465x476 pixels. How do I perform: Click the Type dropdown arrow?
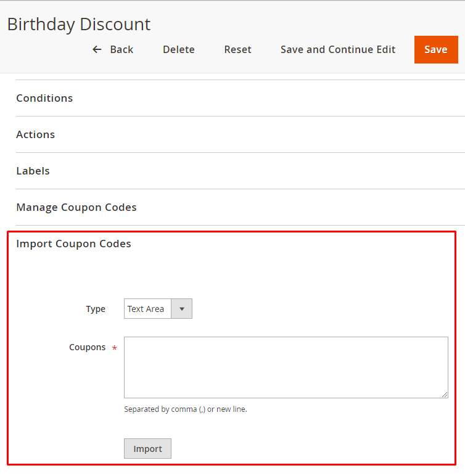[x=181, y=309]
